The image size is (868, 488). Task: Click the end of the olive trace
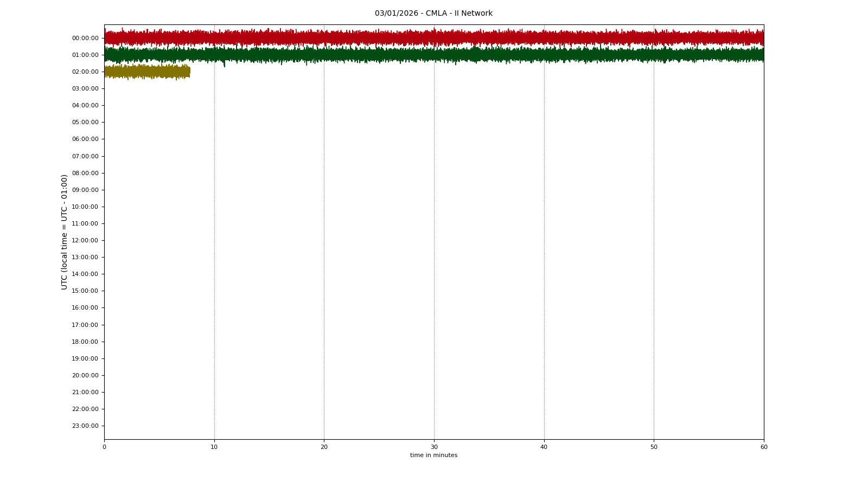(189, 71)
